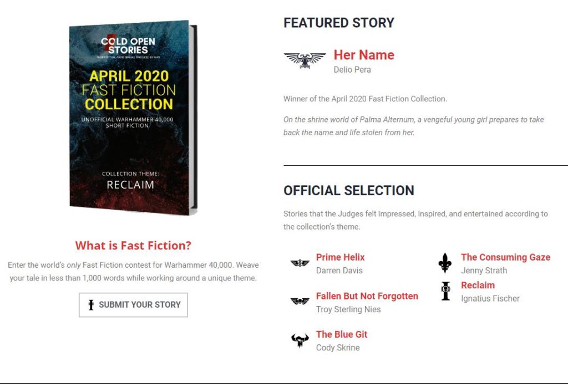Open the Reclaim story by Ignatius Fischer
568x392 pixels.
tap(478, 285)
